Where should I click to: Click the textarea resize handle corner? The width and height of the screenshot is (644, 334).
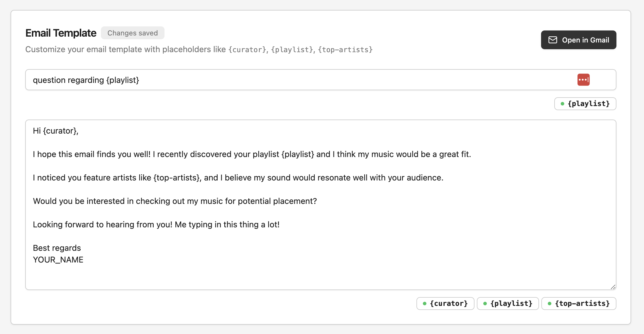pyautogui.click(x=613, y=287)
